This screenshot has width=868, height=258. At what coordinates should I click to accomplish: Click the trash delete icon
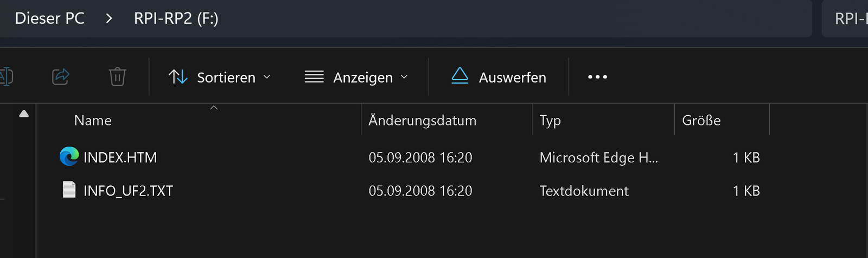click(117, 77)
